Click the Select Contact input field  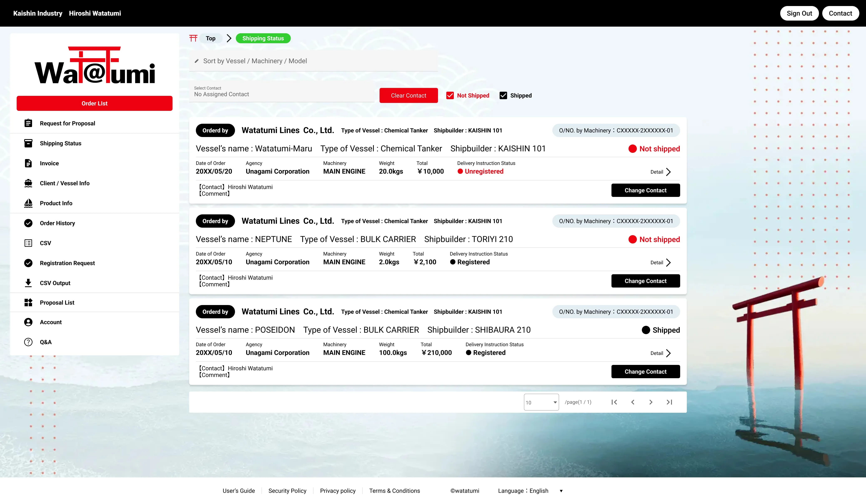click(x=282, y=94)
